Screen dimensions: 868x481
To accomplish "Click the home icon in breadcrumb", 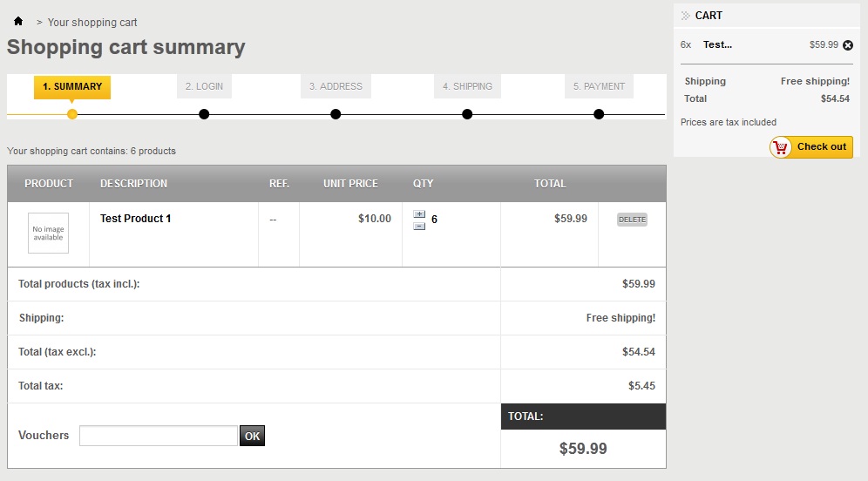I will [x=18, y=21].
